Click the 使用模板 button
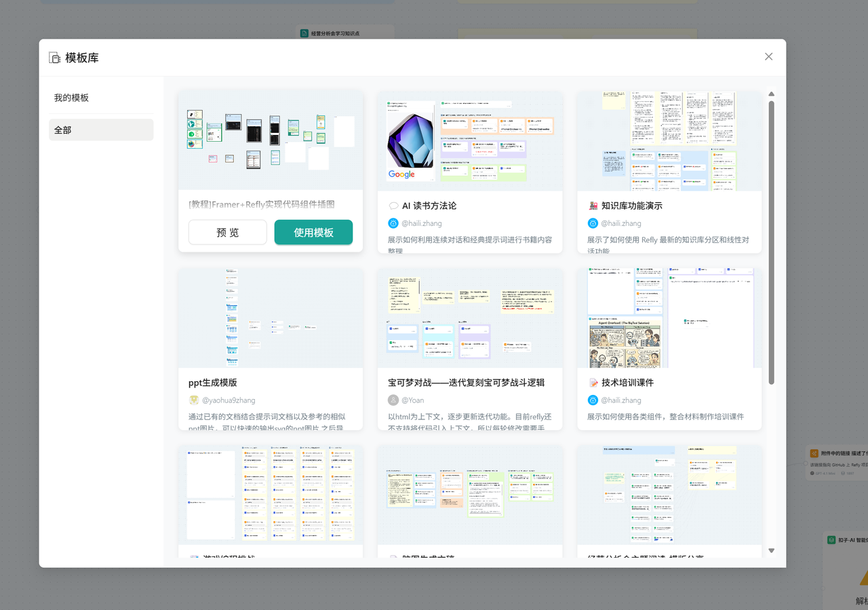The image size is (868, 610). [313, 232]
